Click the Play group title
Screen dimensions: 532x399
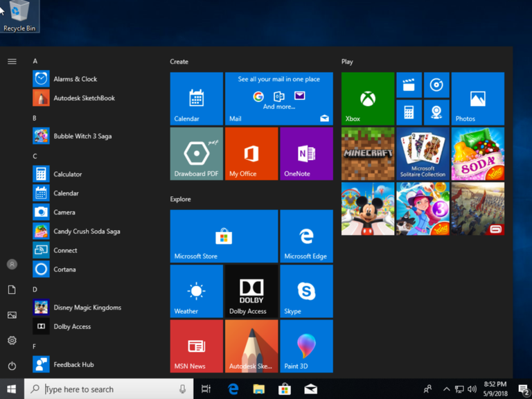347,62
